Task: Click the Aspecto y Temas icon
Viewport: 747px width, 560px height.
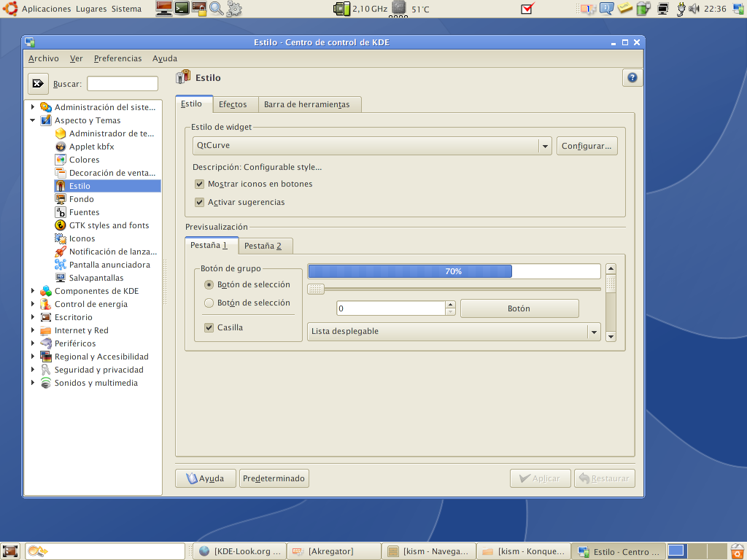Action: pyautogui.click(x=46, y=120)
